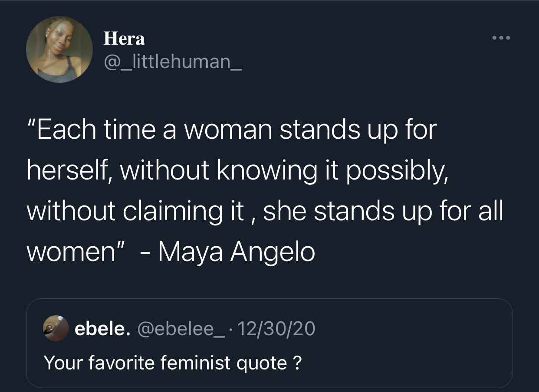Open the "Your favorite feminist quote ?" text
Viewport: 539px width, 392px height.
point(172,362)
